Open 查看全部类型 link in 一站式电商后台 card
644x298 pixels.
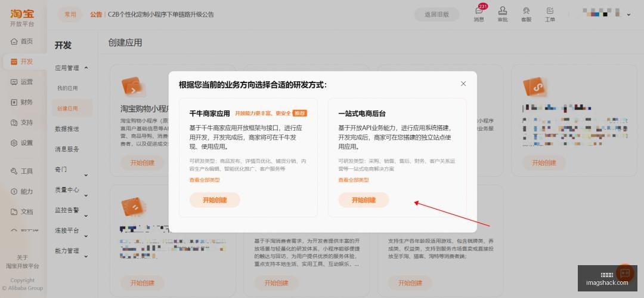354,180
